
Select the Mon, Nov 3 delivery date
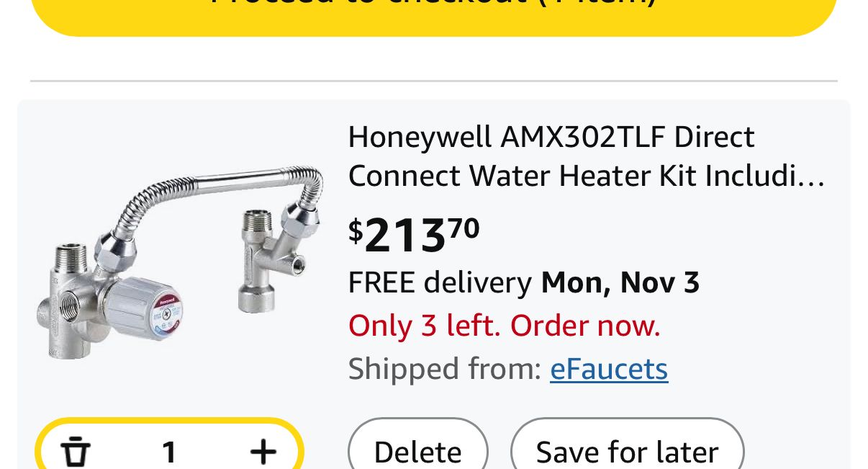(620, 282)
